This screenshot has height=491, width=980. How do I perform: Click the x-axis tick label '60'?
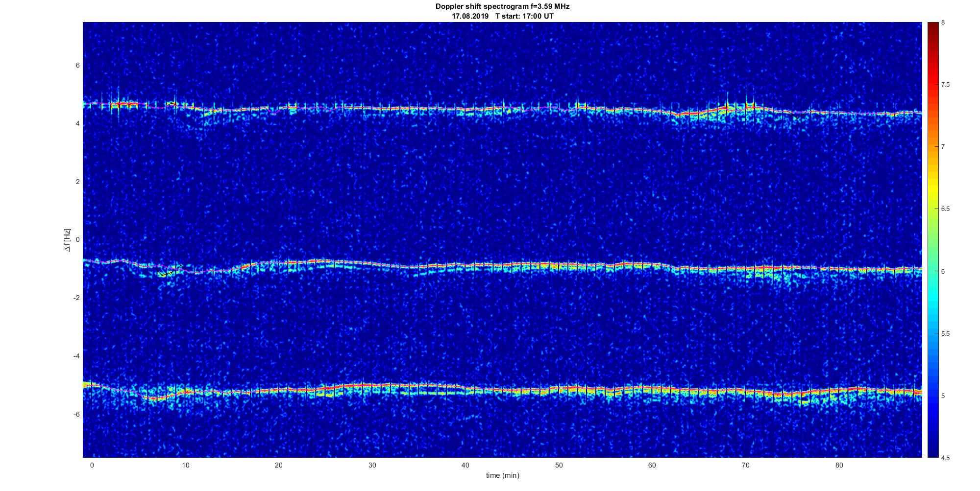click(x=652, y=465)
